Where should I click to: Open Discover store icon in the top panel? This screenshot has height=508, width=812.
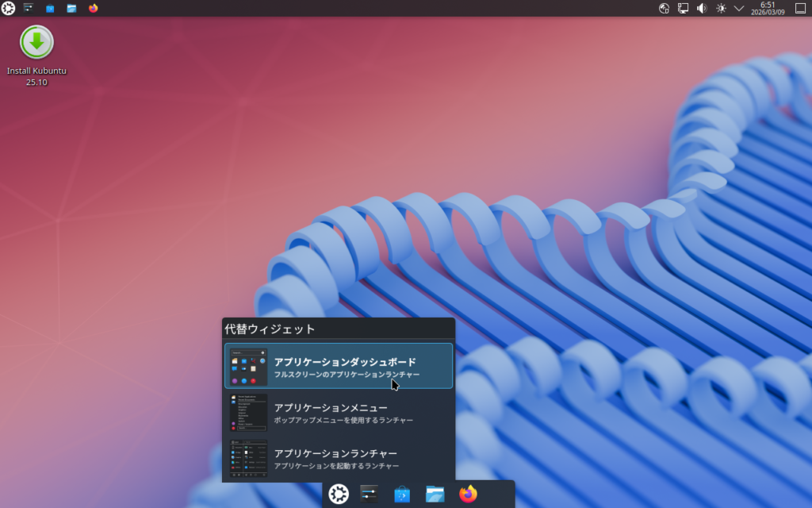point(50,8)
